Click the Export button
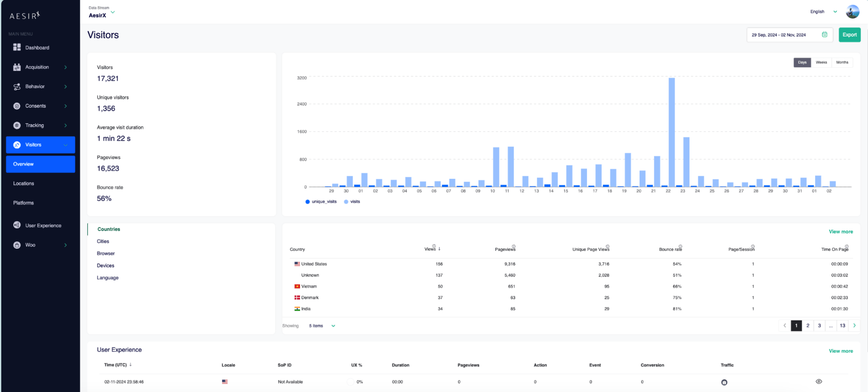The height and width of the screenshot is (392, 868). (x=849, y=35)
